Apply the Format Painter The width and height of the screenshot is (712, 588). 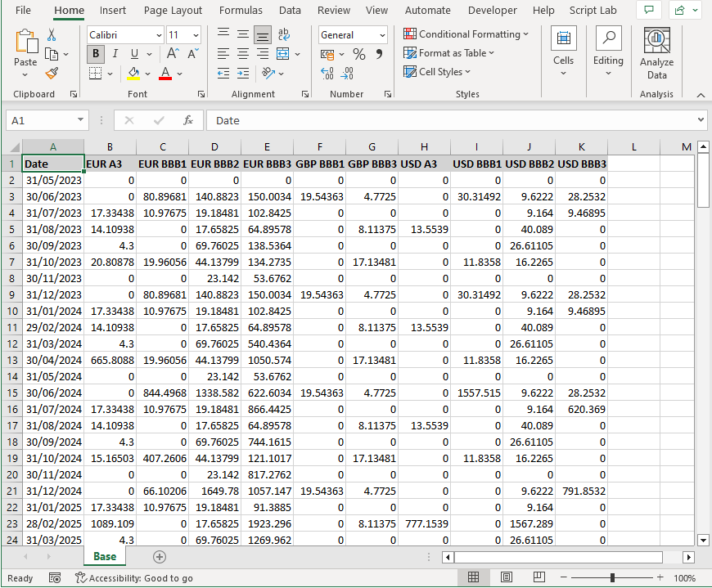[x=51, y=74]
